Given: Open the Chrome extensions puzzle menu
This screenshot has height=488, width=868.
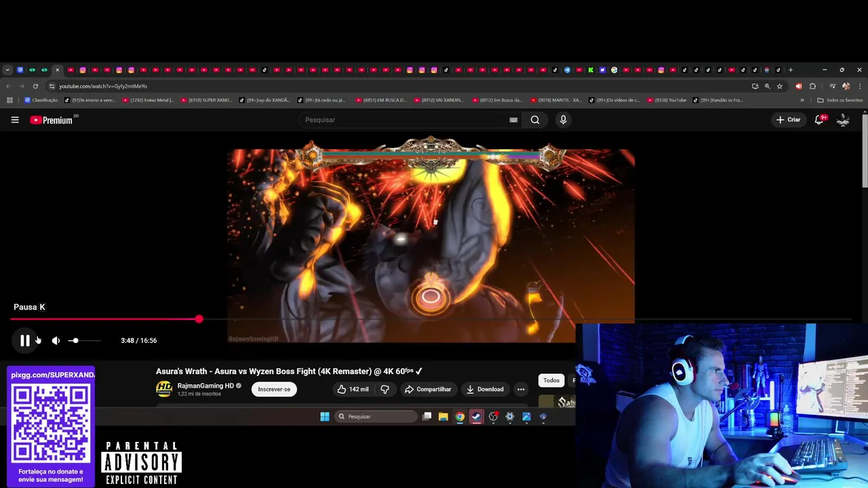Looking at the screenshot, I should click(812, 86).
